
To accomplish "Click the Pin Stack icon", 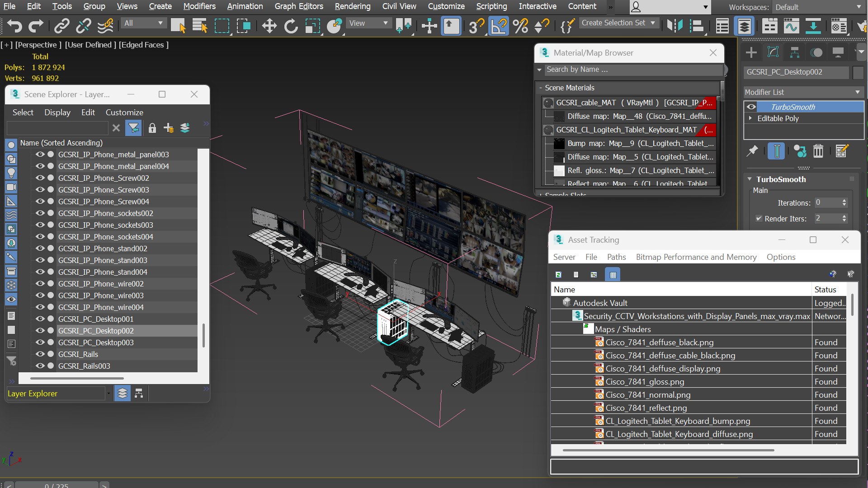I will (752, 151).
